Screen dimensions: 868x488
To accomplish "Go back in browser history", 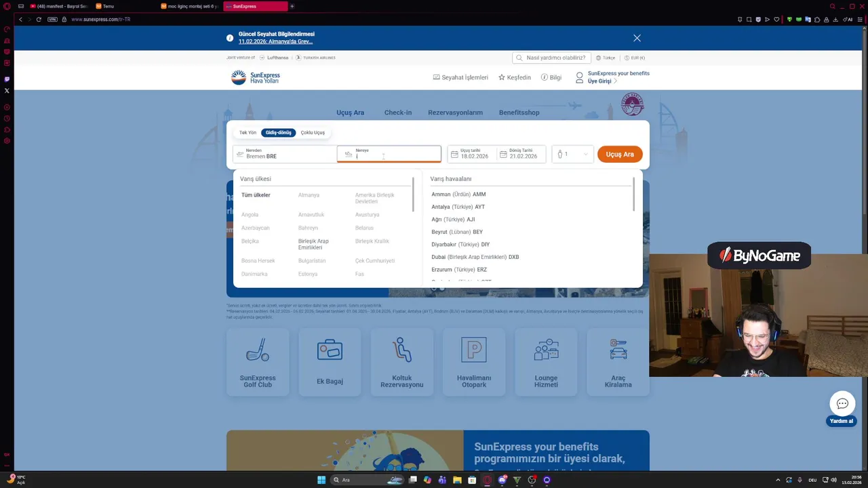I will 20,19.
